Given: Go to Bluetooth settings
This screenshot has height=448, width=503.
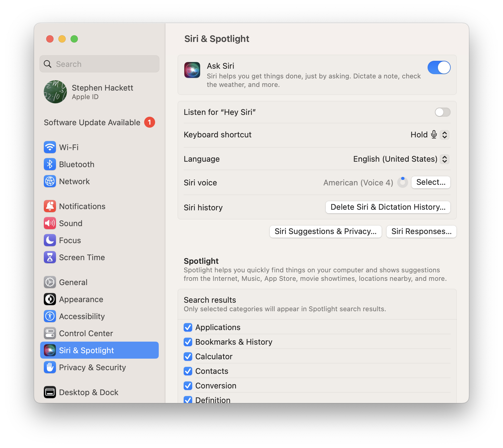Looking at the screenshot, I should [99, 164].
